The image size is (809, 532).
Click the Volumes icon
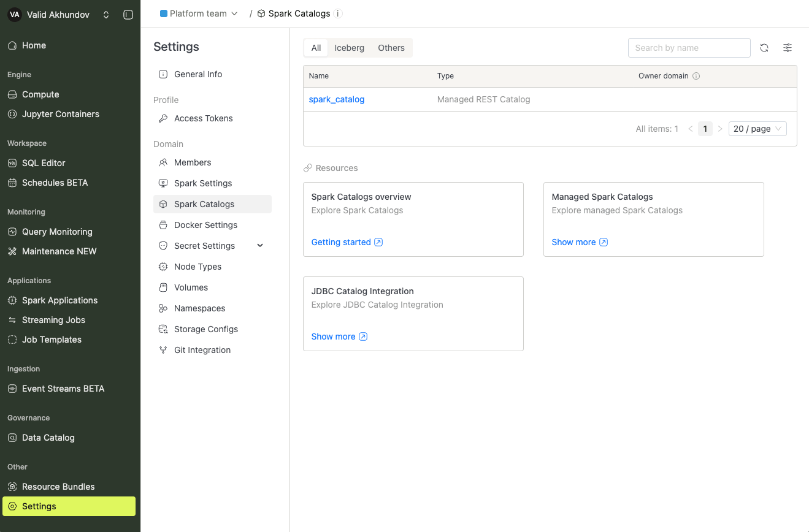[163, 287]
